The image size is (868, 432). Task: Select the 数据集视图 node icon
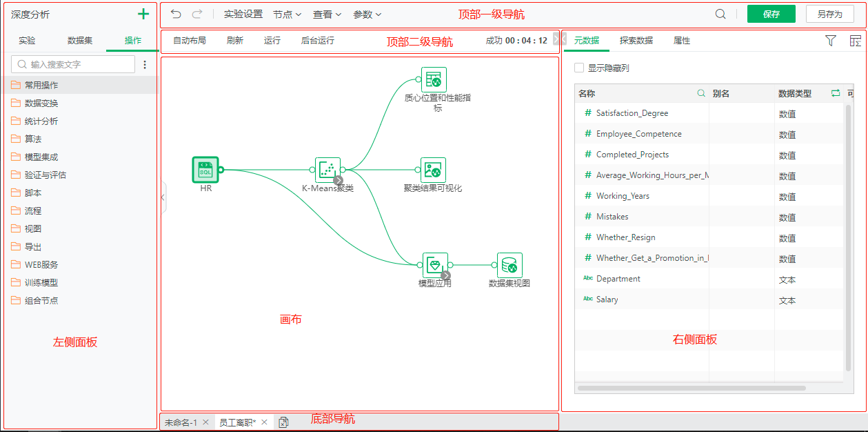click(x=509, y=265)
